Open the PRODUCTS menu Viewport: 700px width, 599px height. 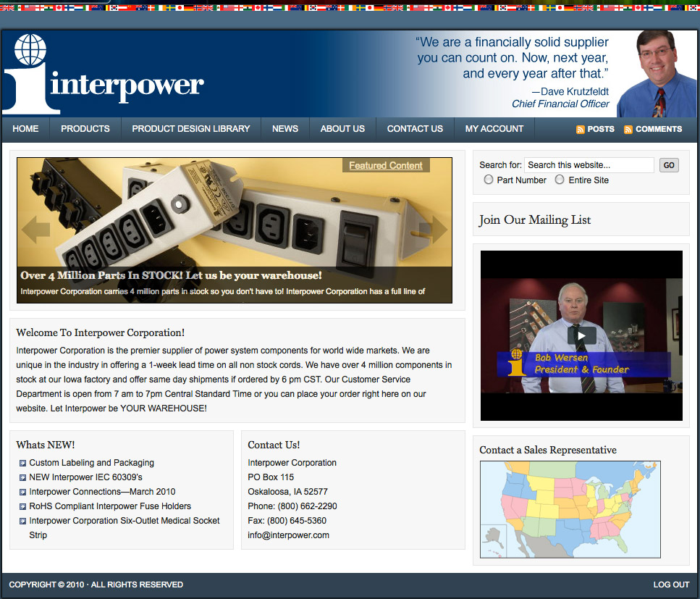(x=85, y=129)
